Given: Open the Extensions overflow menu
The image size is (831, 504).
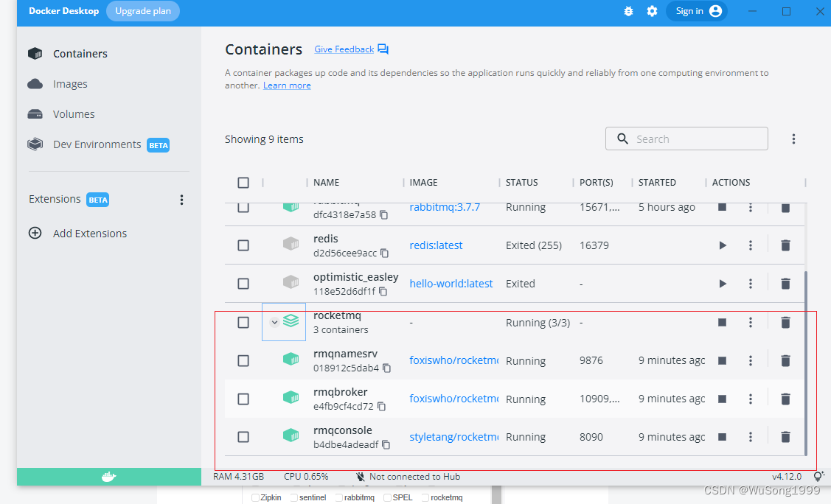Looking at the screenshot, I should click(x=181, y=199).
